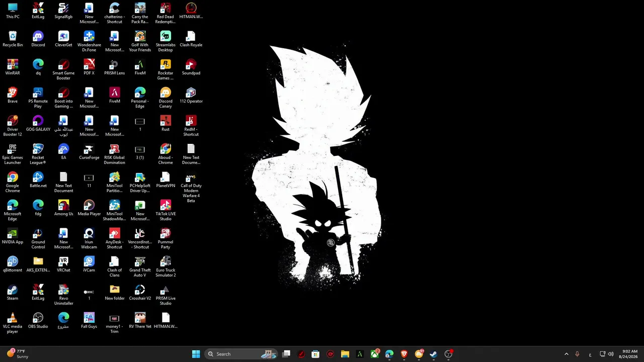Open the RedM shortcut
The width and height of the screenshot is (644, 362).
[191, 126]
